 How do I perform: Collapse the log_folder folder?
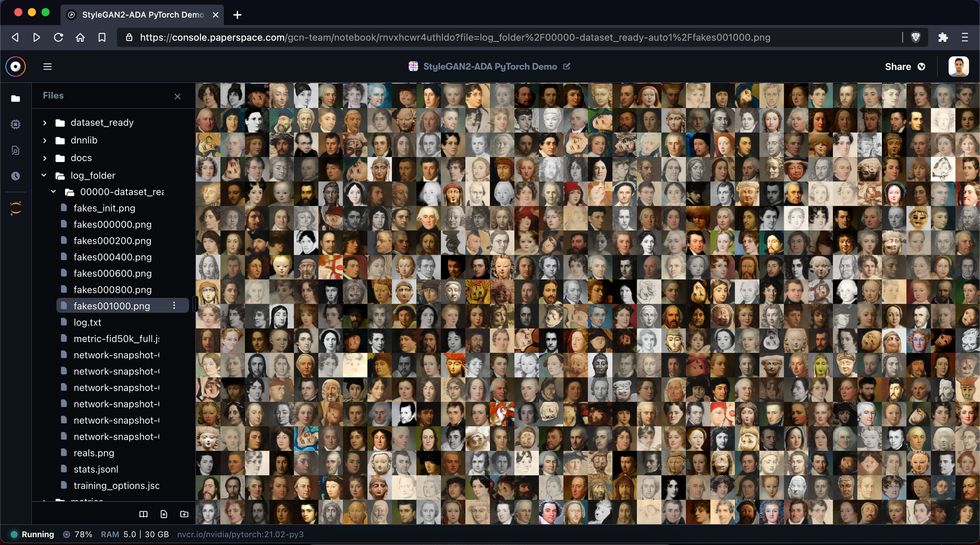(44, 175)
